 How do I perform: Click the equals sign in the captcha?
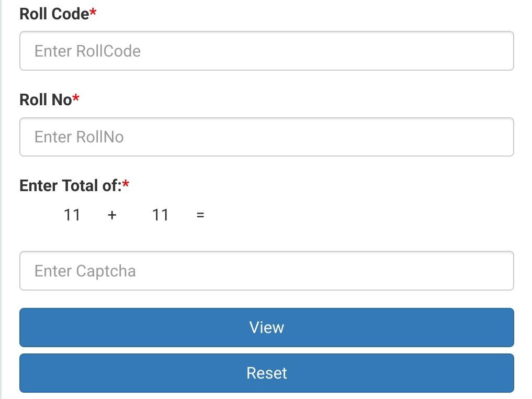pyautogui.click(x=200, y=215)
